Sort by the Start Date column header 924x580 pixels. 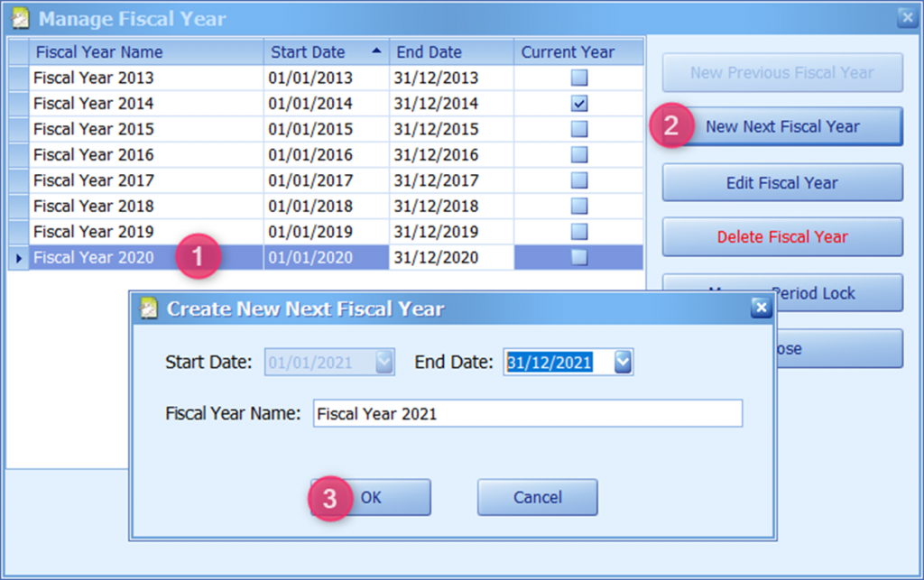coord(326,52)
